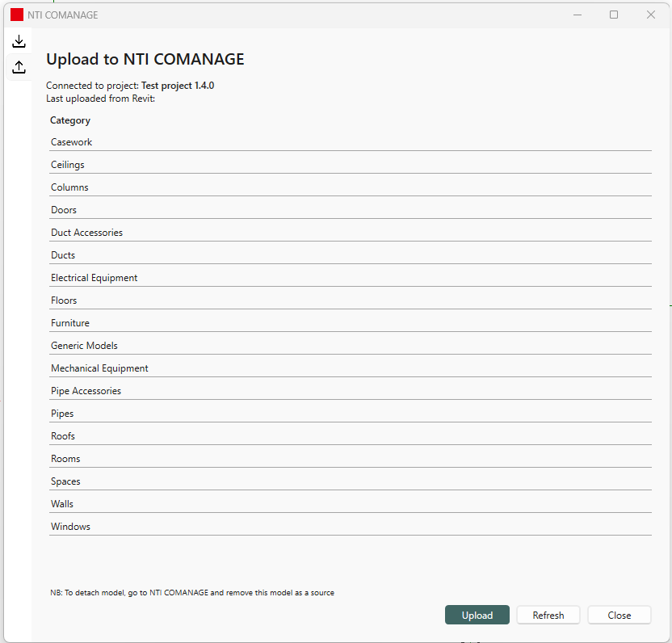Image resolution: width=672 pixels, height=643 pixels.
Task: Select the Rooms category row
Action: [351, 459]
